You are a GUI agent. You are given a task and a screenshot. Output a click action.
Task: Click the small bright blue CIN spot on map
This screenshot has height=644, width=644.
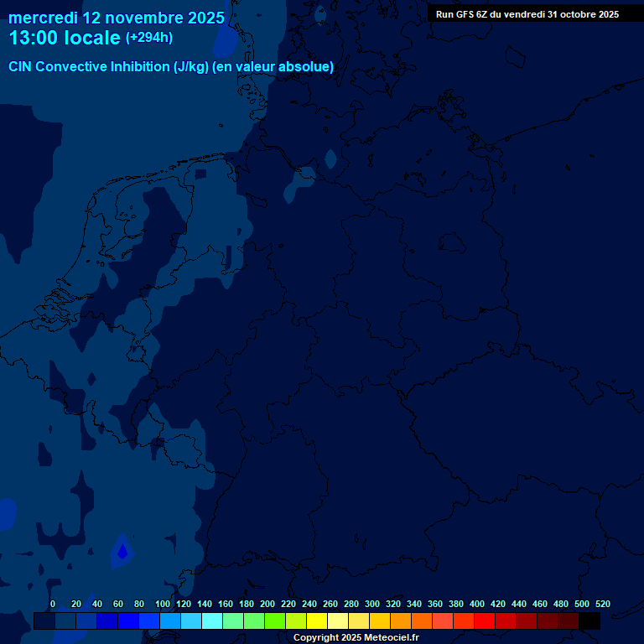click(122, 552)
